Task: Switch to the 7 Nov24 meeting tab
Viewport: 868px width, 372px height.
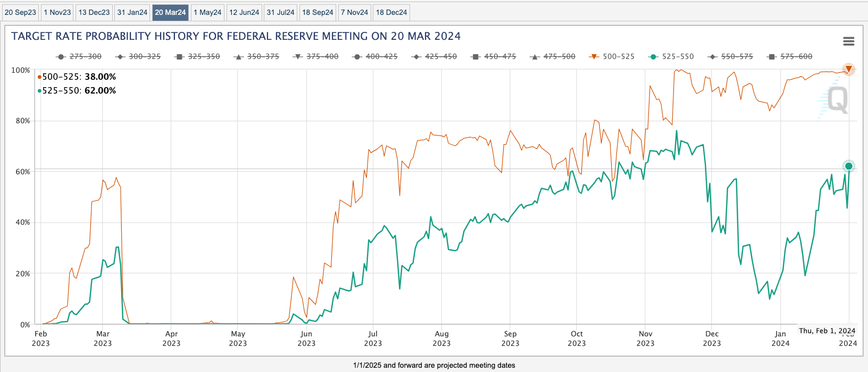Action: [x=354, y=12]
